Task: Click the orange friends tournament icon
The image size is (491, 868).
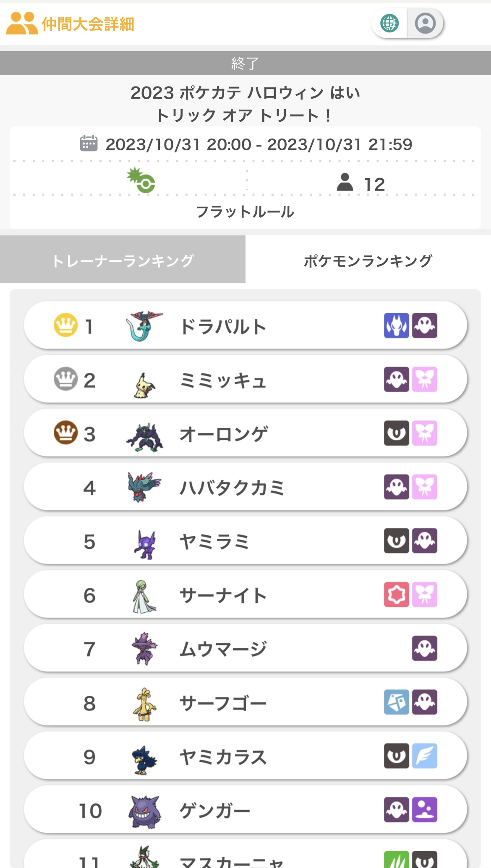Action: [x=22, y=24]
